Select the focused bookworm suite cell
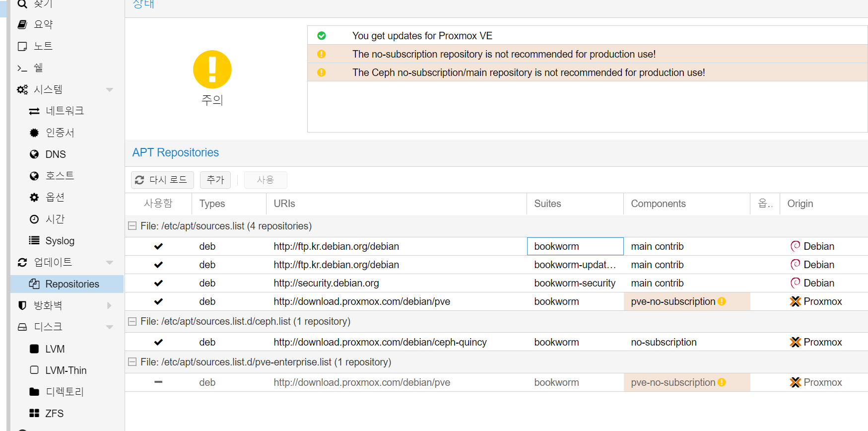 pos(575,246)
